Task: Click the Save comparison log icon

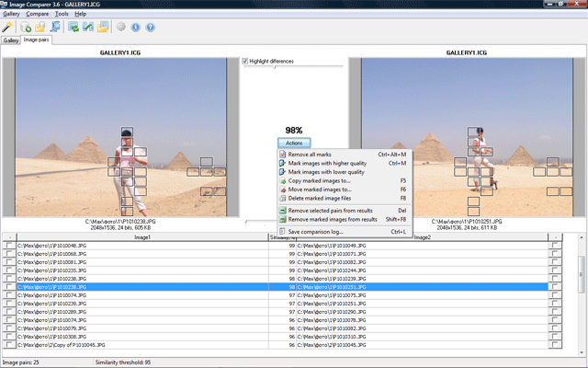Action: pyautogui.click(x=283, y=232)
